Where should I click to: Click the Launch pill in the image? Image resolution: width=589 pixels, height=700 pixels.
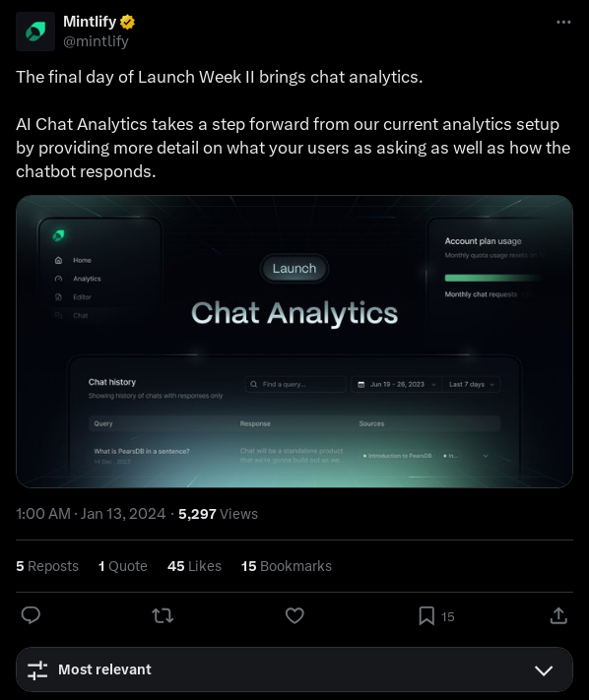294,269
